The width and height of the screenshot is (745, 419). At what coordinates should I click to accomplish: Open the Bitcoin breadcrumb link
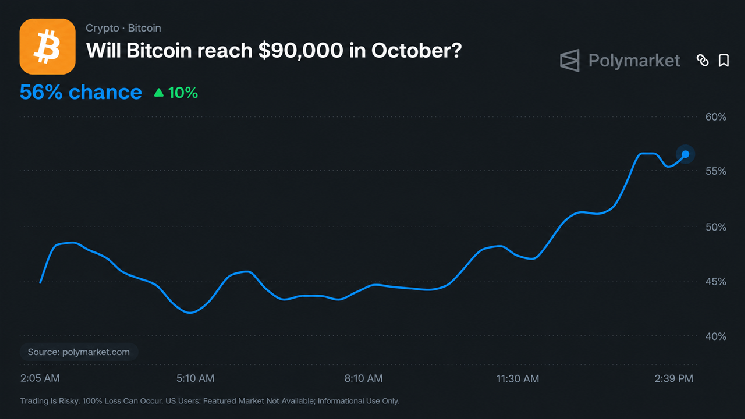(144, 28)
